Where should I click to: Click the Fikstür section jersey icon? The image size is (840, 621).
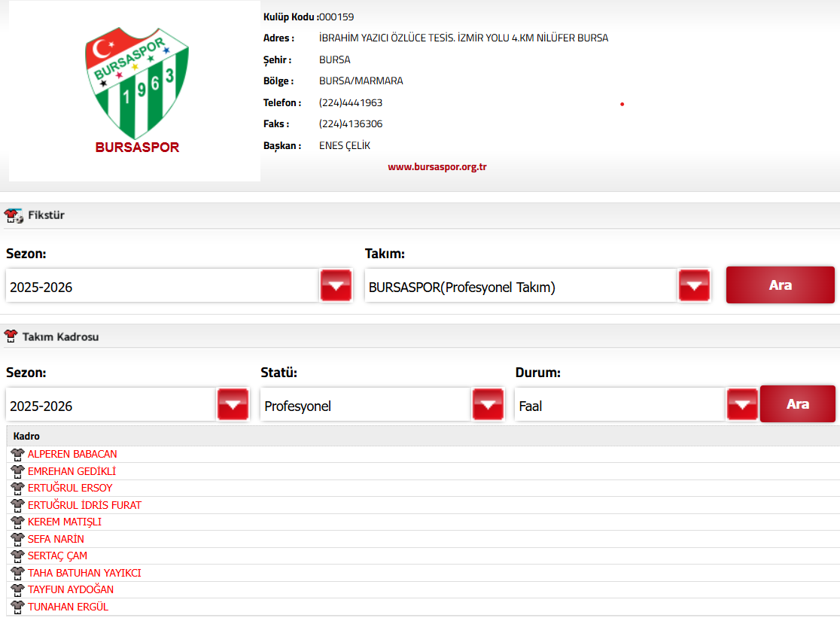coord(14,215)
